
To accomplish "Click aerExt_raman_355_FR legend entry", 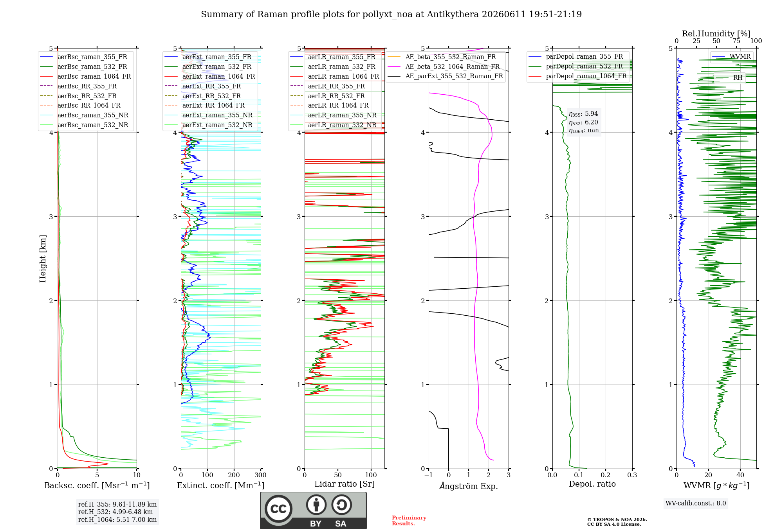I will click(x=208, y=57).
